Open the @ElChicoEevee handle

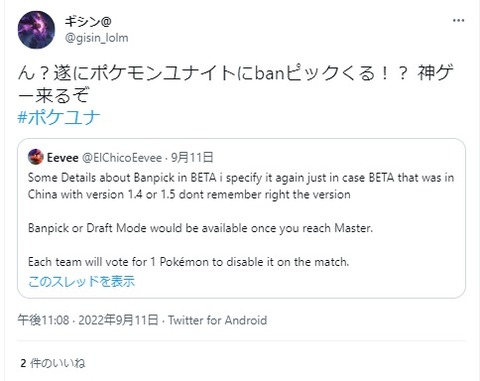pyautogui.click(x=122, y=157)
